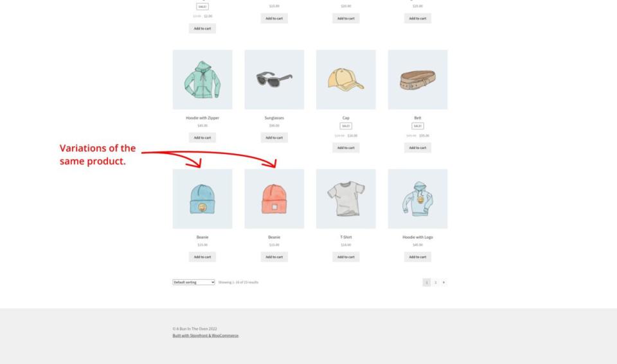Add Hoodie with Zipper to cart

point(202,137)
